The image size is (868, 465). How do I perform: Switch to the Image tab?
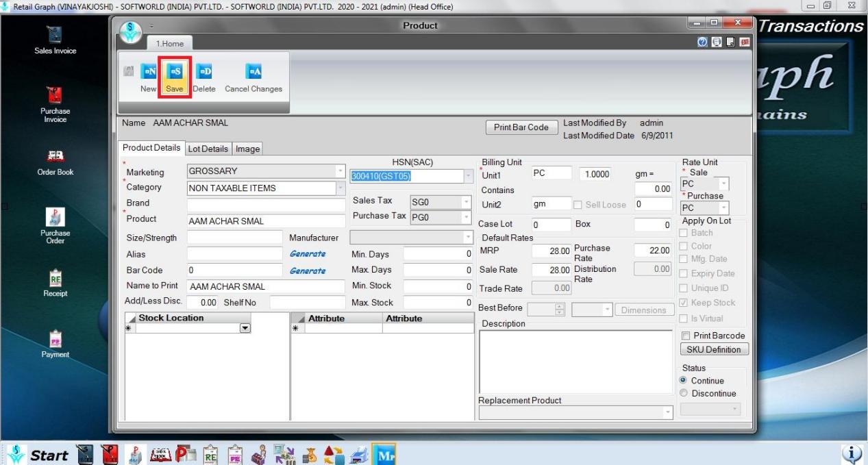[247, 149]
